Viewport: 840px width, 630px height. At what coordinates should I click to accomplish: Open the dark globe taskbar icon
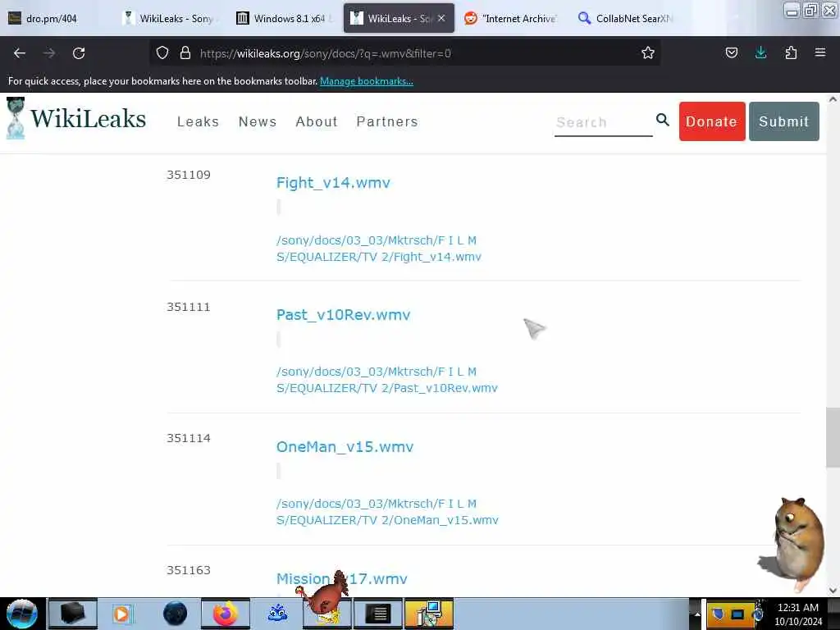click(x=176, y=614)
